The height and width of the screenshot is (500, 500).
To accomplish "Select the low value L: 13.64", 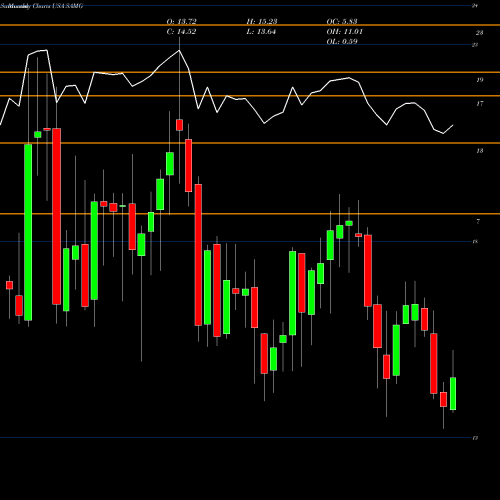I will (261, 32).
